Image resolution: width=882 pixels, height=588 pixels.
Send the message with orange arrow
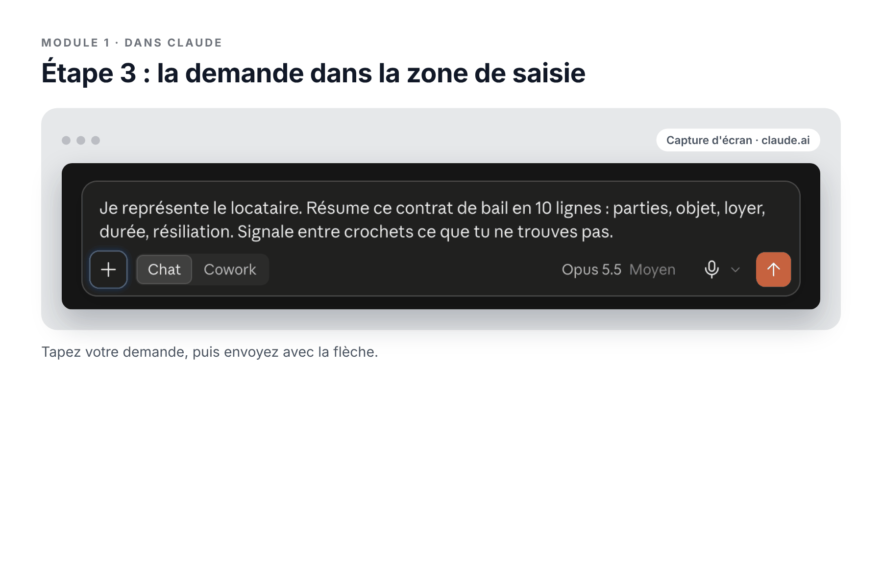pos(773,269)
